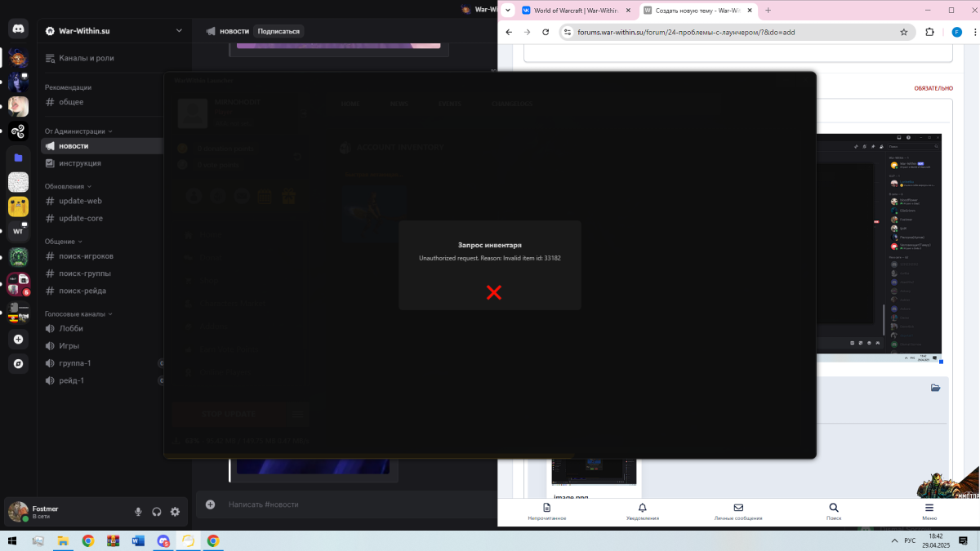Click the Подписаться follow button
The image size is (980, 551).
(x=278, y=31)
